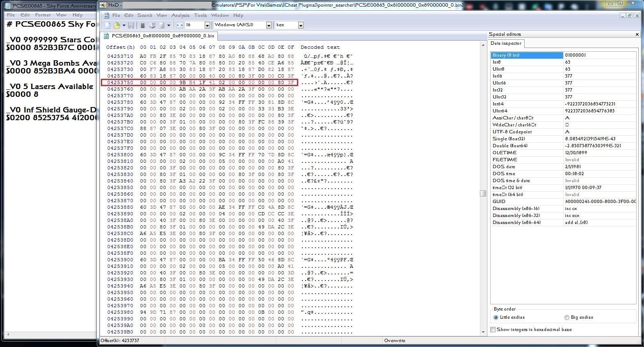Restore down the inner HxD document window
Viewport: 644px width, 347px height.
click(x=630, y=16)
